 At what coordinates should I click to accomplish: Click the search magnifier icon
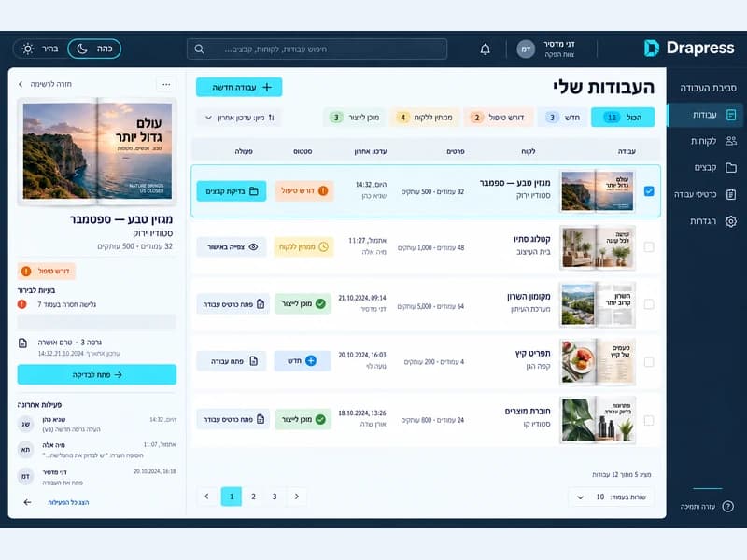pos(199,49)
